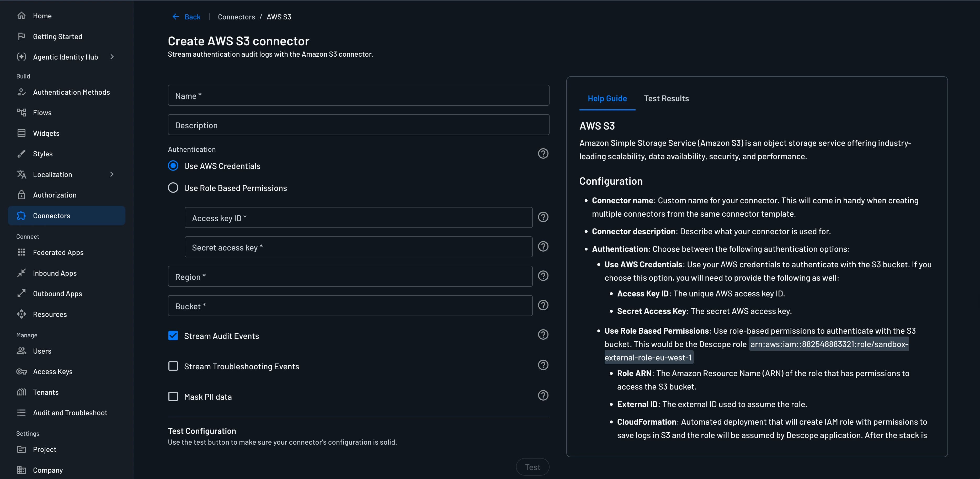Click the Inbound Apps arrow icon
Screen dimensions: 980x479
click(21, 273)
